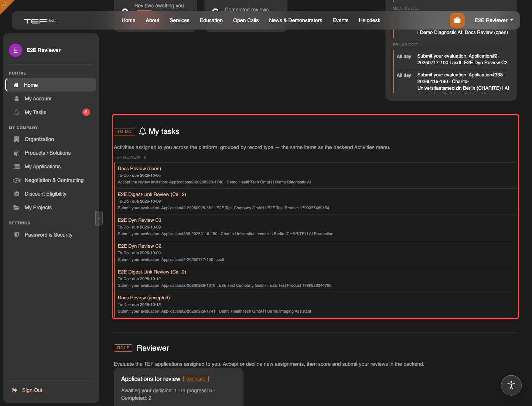Click the Home house icon in sidebar
Image resolution: width=532 pixels, height=406 pixels.
[x=16, y=85]
